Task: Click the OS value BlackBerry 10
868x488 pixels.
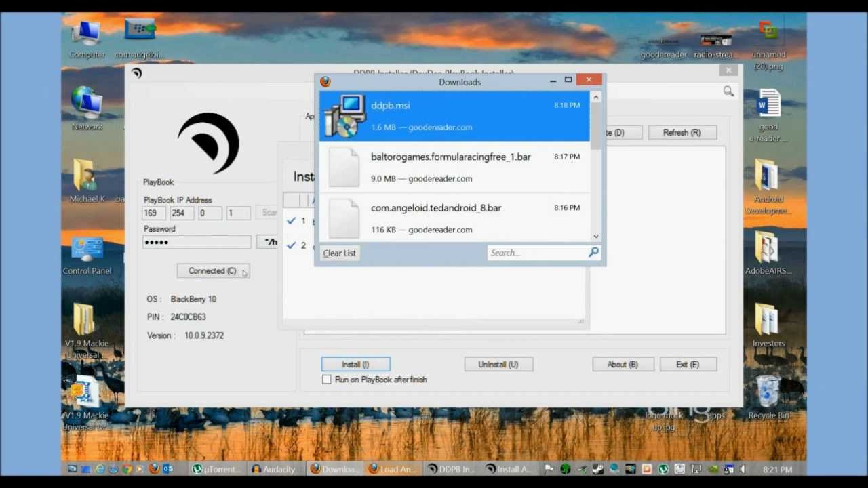Action: (x=193, y=299)
